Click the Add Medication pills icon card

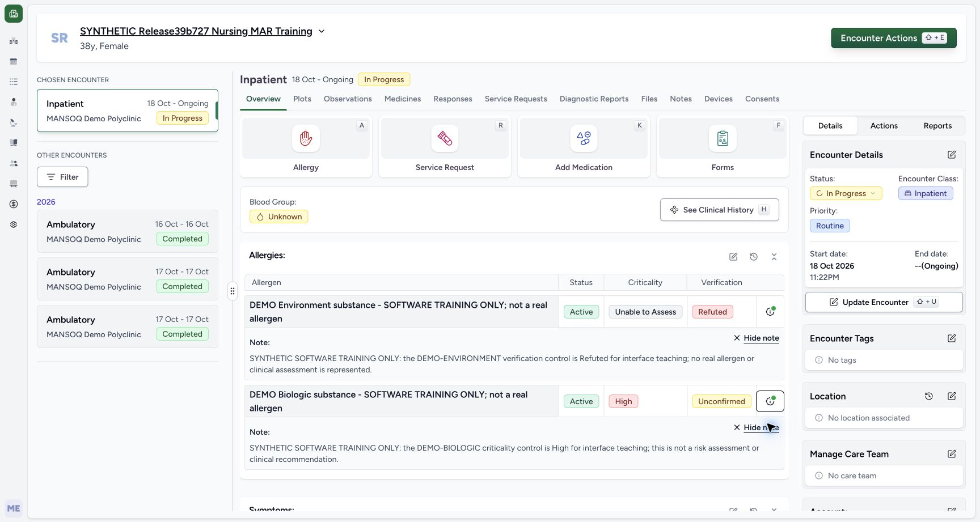pos(584,147)
